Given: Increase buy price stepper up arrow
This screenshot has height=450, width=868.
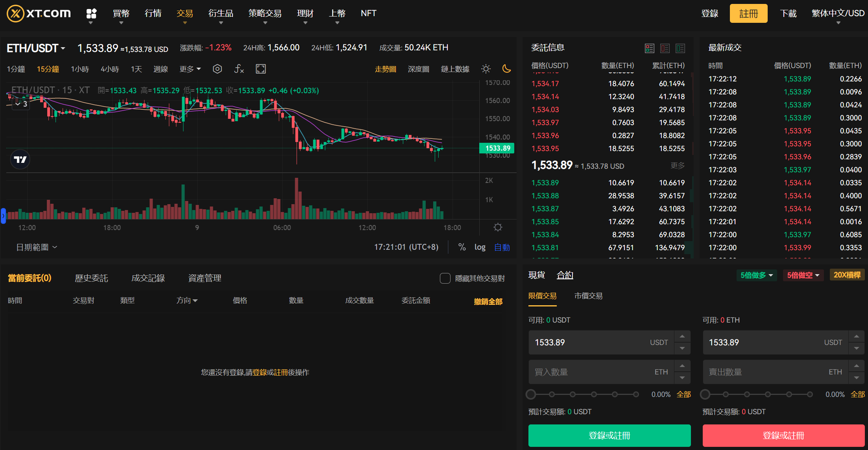Looking at the screenshot, I should [682, 336].
